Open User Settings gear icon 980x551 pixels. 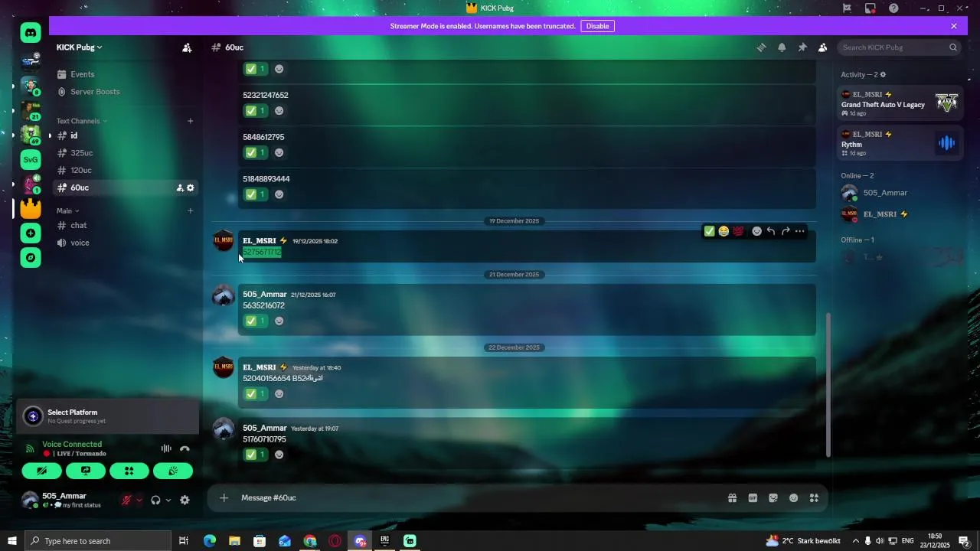pos(185,500)
